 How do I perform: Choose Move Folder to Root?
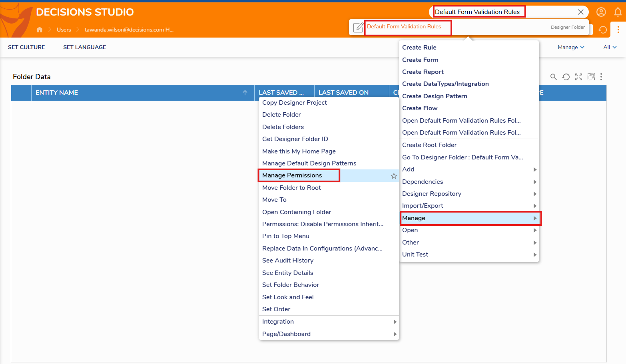point(291,188)
